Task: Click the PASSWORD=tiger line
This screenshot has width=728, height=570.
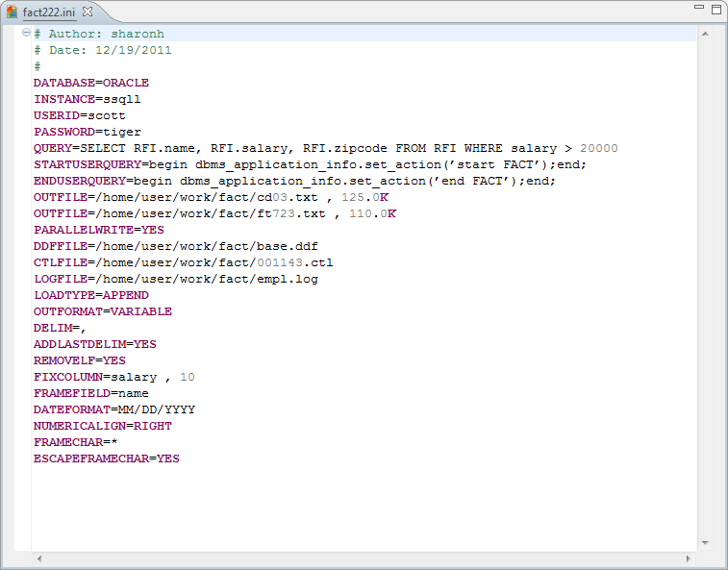Action: point(88,132)
